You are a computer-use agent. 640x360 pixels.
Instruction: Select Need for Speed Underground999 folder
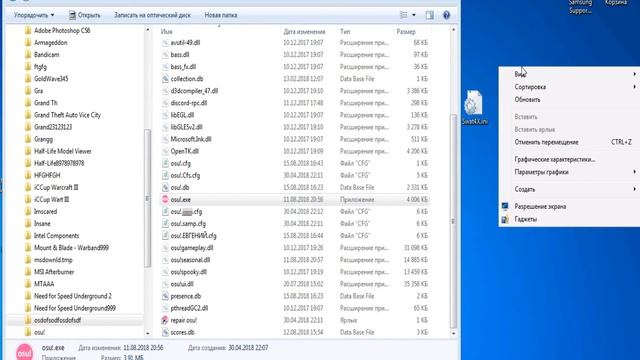pos(75,308)
